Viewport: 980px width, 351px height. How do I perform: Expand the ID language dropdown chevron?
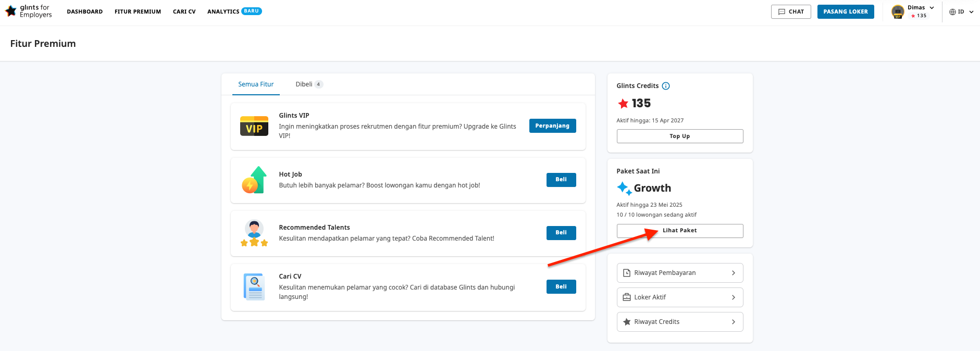[x=971, y=12]
